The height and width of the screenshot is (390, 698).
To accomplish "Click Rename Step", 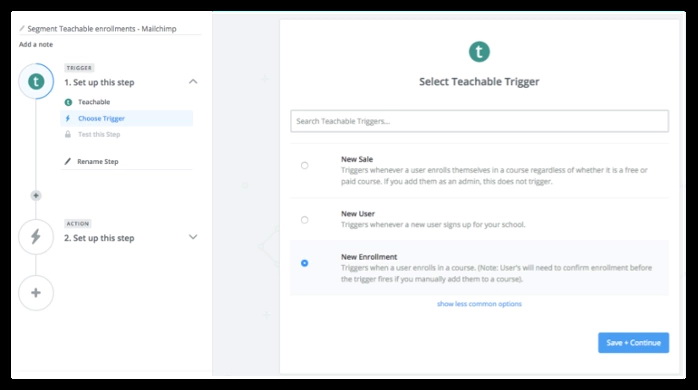I will 97,161.
